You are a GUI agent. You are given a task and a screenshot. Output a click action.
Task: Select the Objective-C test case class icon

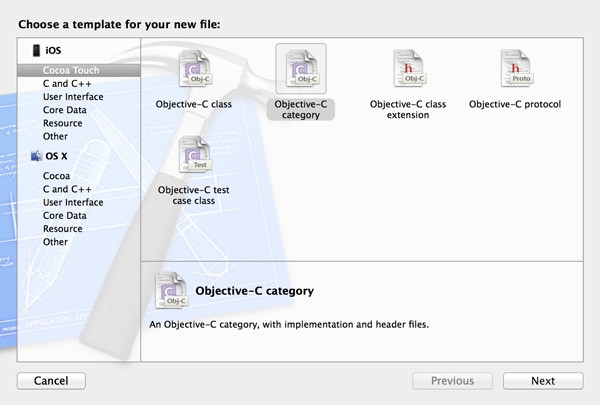pyautogui.click(x=194, y=155)
